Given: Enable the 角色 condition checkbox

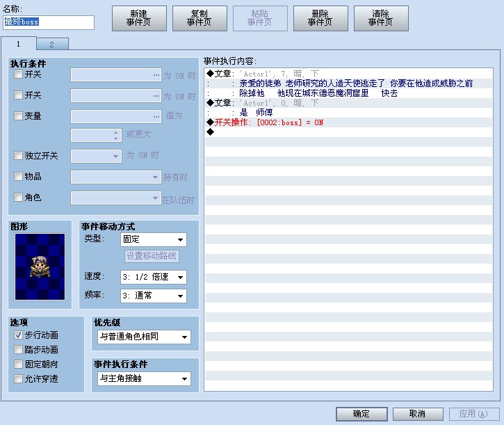Looking at the screenshot, I should point(18,198).
